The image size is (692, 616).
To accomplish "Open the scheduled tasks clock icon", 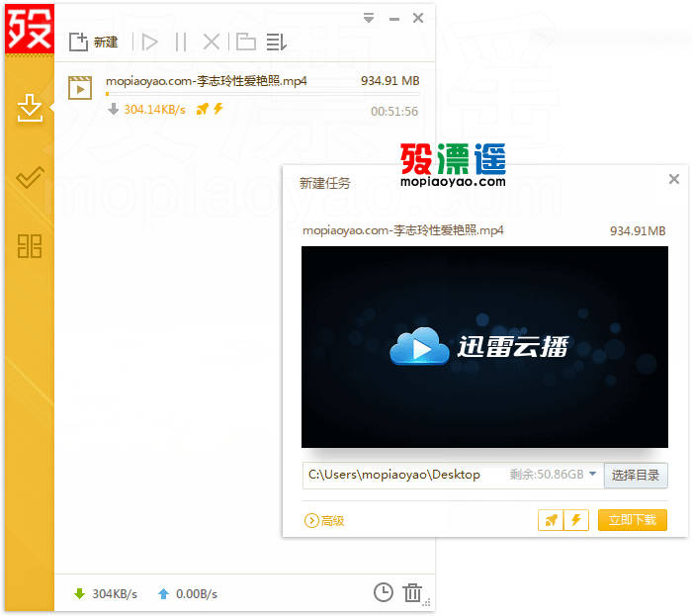I will [x=384, y=592].
